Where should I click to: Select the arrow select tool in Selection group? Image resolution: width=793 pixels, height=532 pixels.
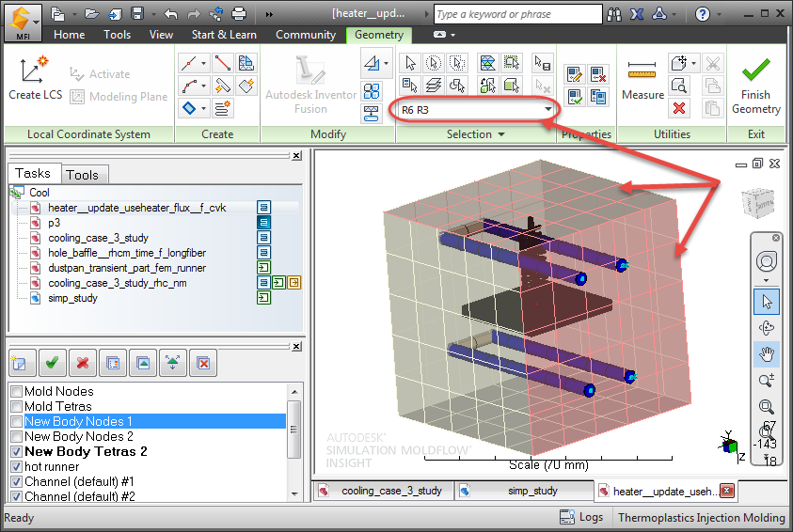tap(410, 63)
